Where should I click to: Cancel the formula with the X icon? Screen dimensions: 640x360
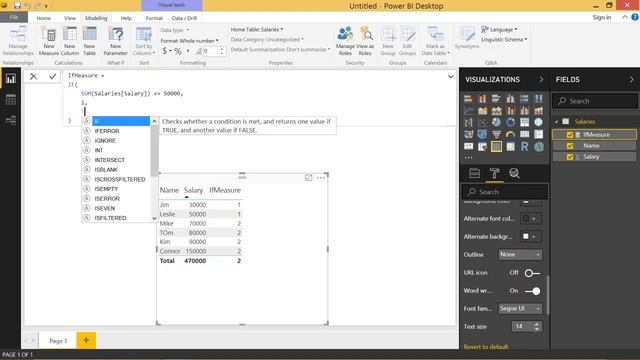[x=33, y=76]
